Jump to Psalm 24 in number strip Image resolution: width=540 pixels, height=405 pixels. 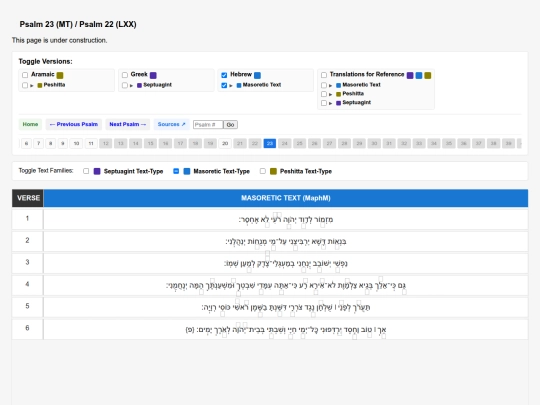point(285,144)
